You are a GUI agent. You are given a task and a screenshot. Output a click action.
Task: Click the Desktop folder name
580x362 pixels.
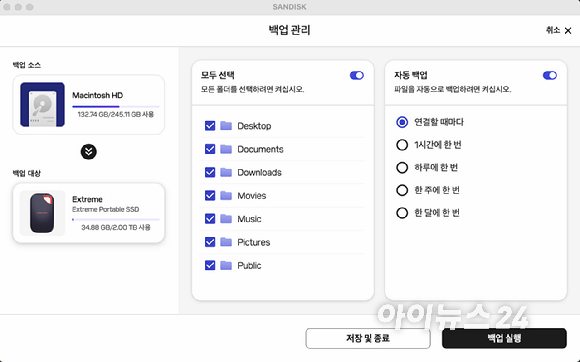(x=254, y=126)
